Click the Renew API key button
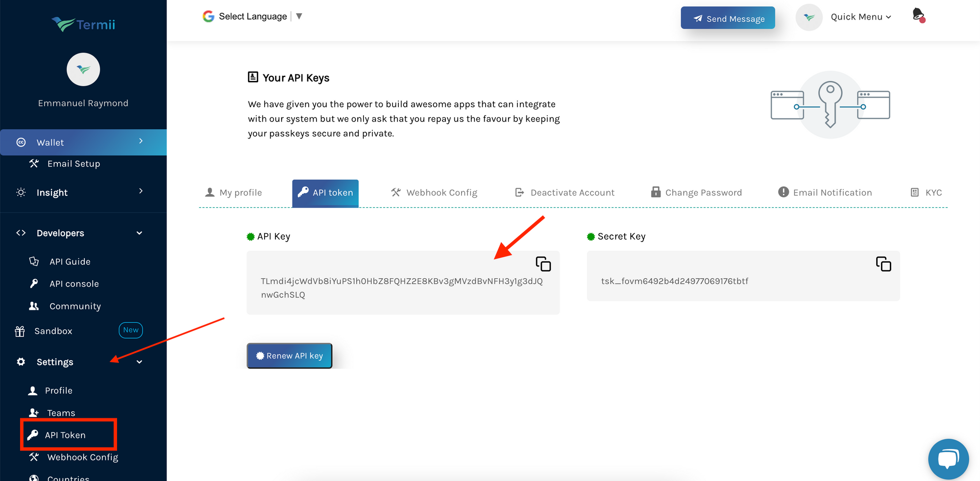Screen dimensions: 980x481 pyautogui.click(x=289, y=356)
